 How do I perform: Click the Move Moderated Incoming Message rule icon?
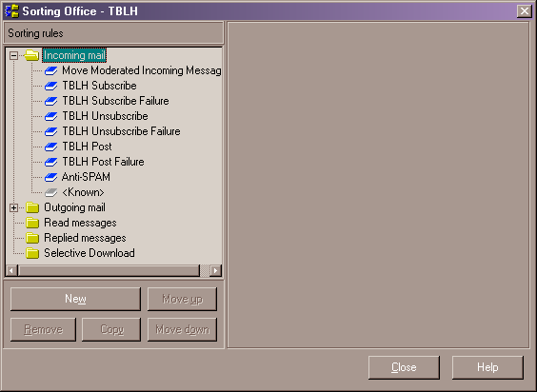point(51,70)
